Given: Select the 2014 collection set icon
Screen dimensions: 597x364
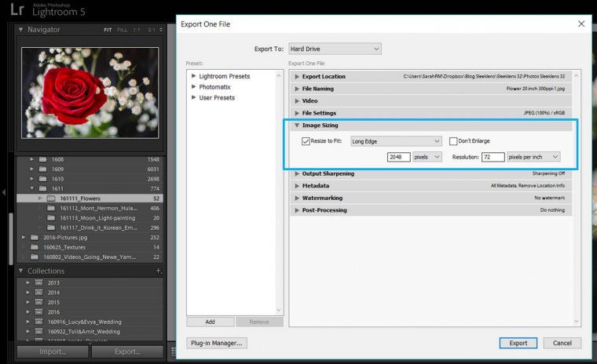Looking at the screenshot, I should coord(38,293).
